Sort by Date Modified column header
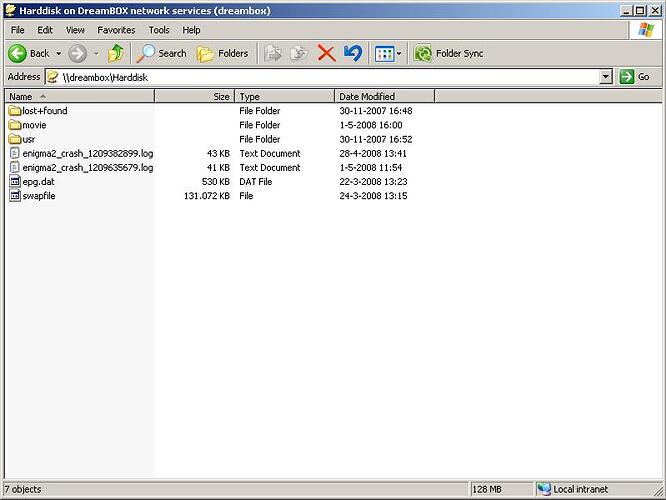Screen dimensions: 666x500 pos(384,96)
